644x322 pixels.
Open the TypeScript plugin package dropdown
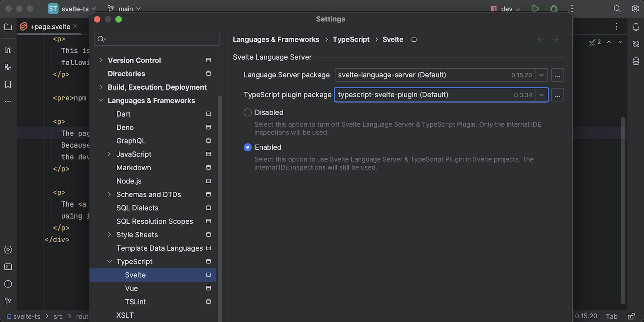[541, 95]
